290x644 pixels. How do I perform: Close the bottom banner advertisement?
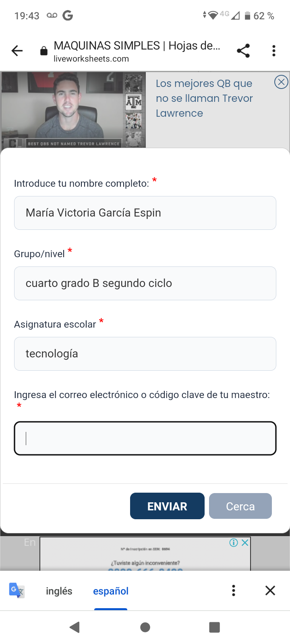pos(245,543)
